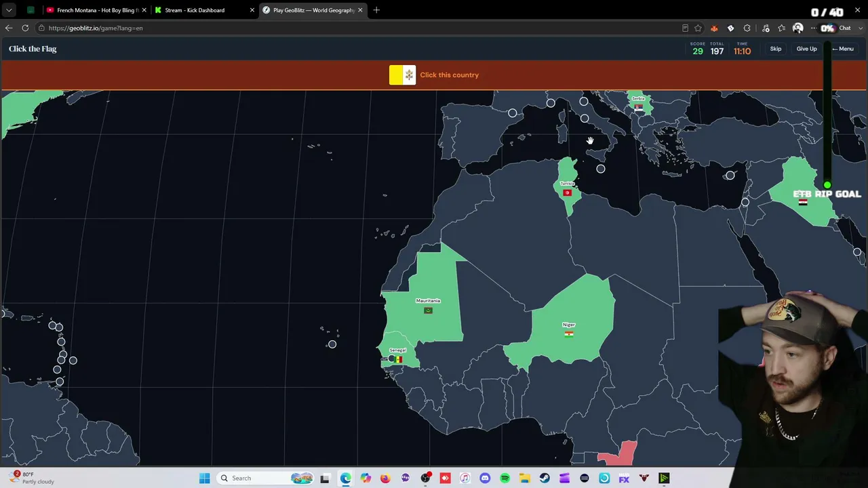Open the browser tab list dropdown
The width and height of the screenshot is (868, 488).
click(x=9, y=10)
